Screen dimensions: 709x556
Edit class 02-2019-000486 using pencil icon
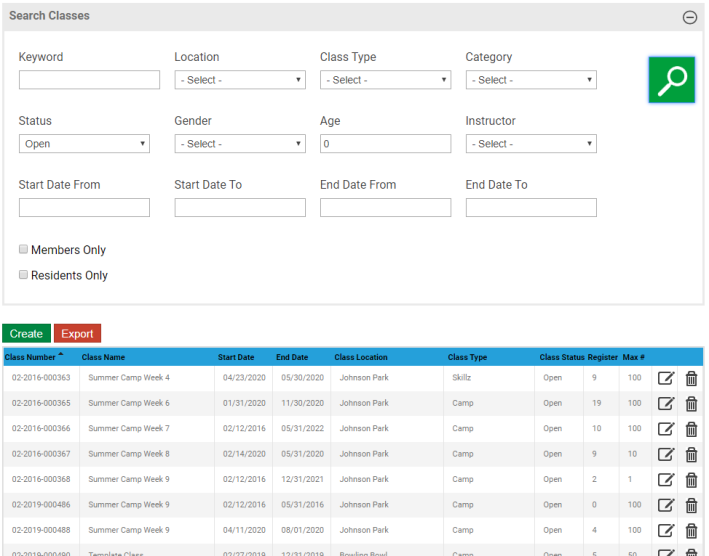click(x=665, y=505)
